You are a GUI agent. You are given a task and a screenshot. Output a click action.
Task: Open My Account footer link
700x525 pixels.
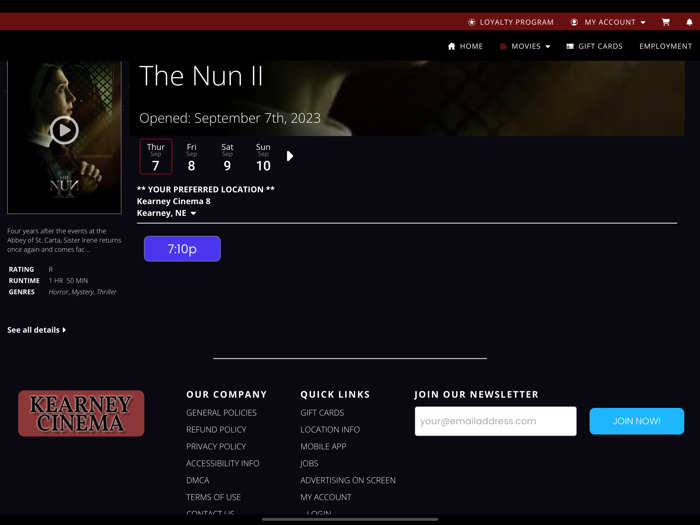(326, 498)
